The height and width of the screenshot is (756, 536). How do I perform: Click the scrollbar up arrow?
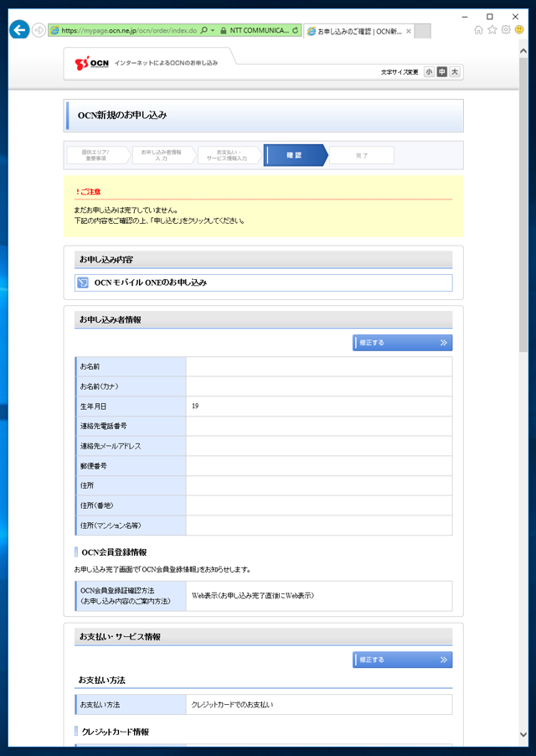tap(523, 50)
